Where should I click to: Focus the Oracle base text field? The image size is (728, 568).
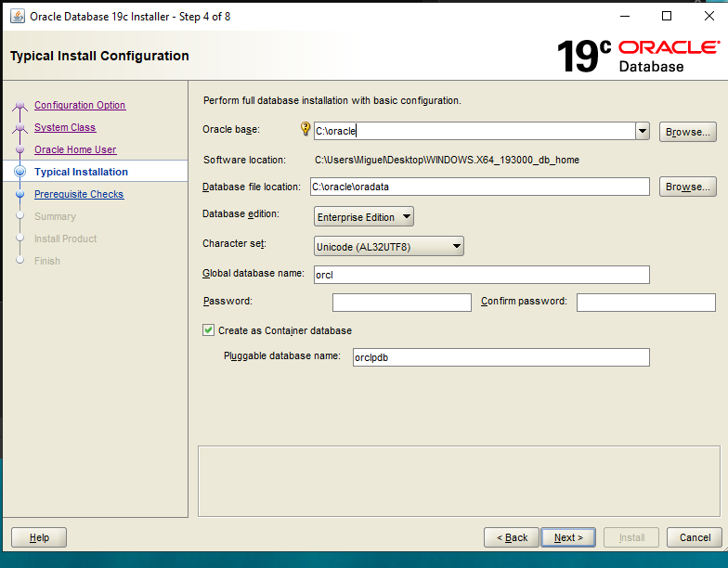point(474,131)
